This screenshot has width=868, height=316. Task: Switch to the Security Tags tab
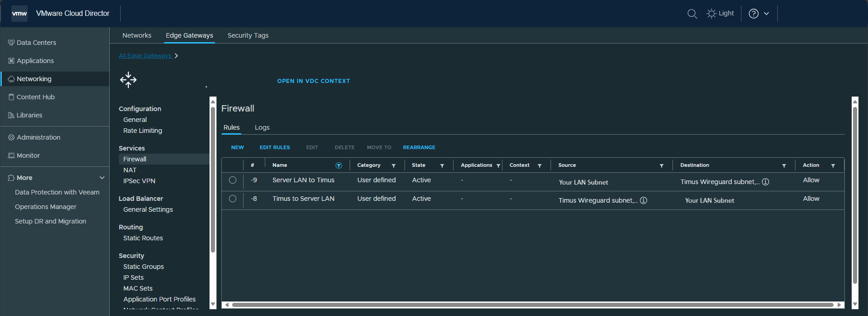point(248,35)
